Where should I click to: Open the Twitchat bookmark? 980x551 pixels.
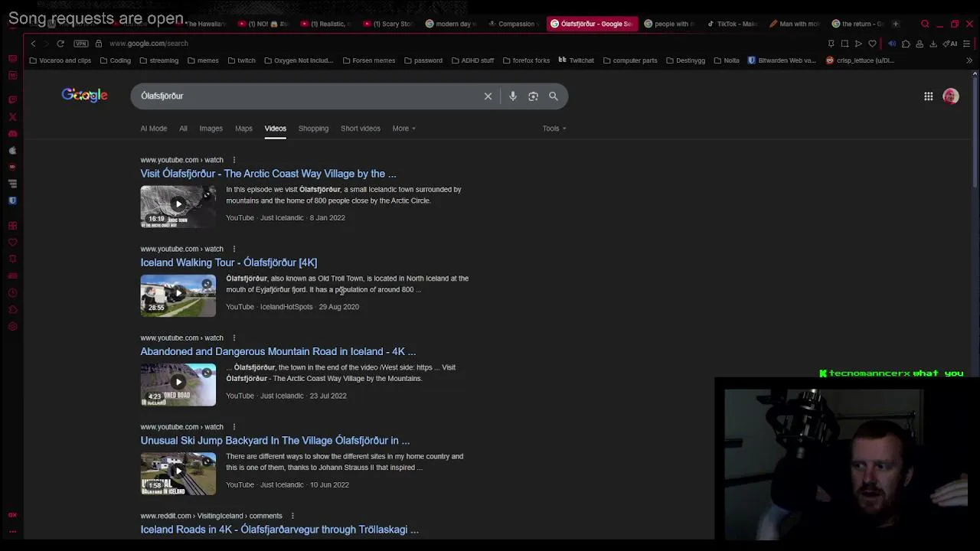pos(576,60)
